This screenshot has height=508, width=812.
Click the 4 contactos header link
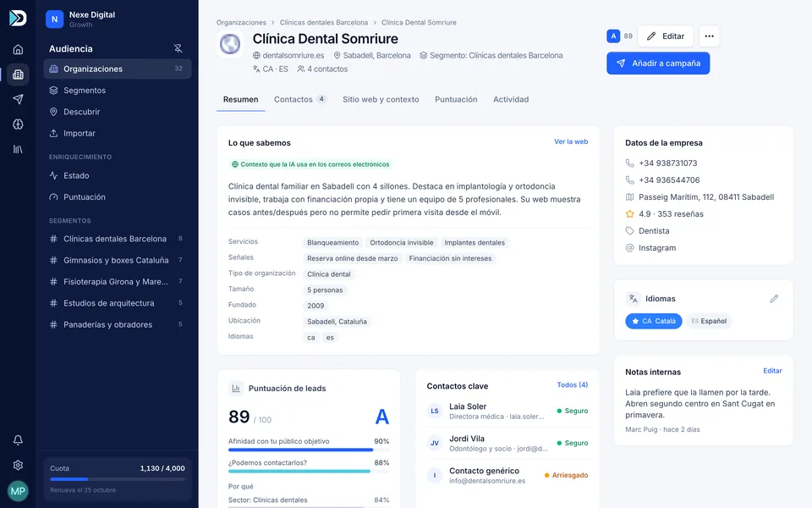(x=322, y=69)
